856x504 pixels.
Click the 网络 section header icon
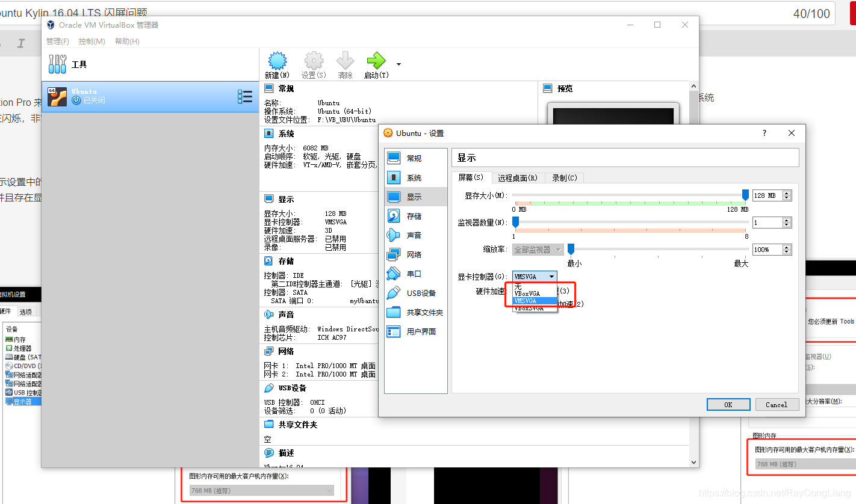(x=268, y=351)
